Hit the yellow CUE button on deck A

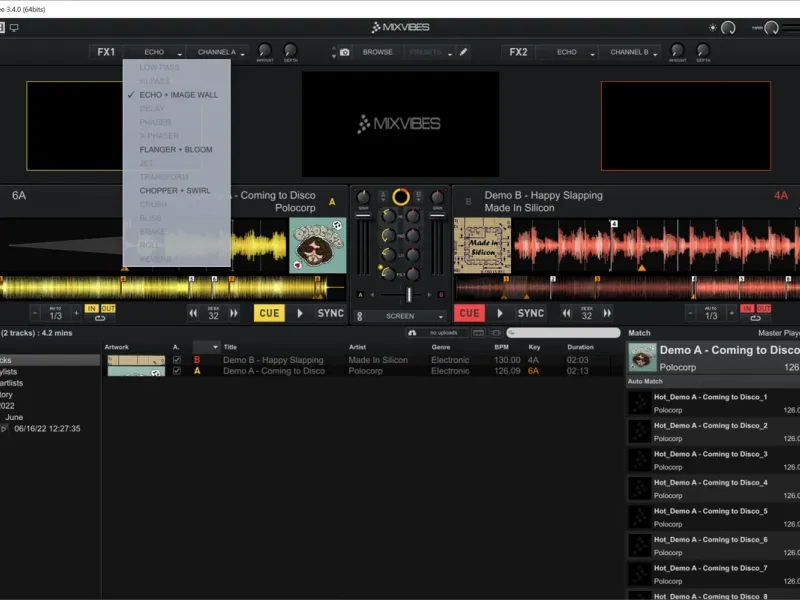pos(269,313)
